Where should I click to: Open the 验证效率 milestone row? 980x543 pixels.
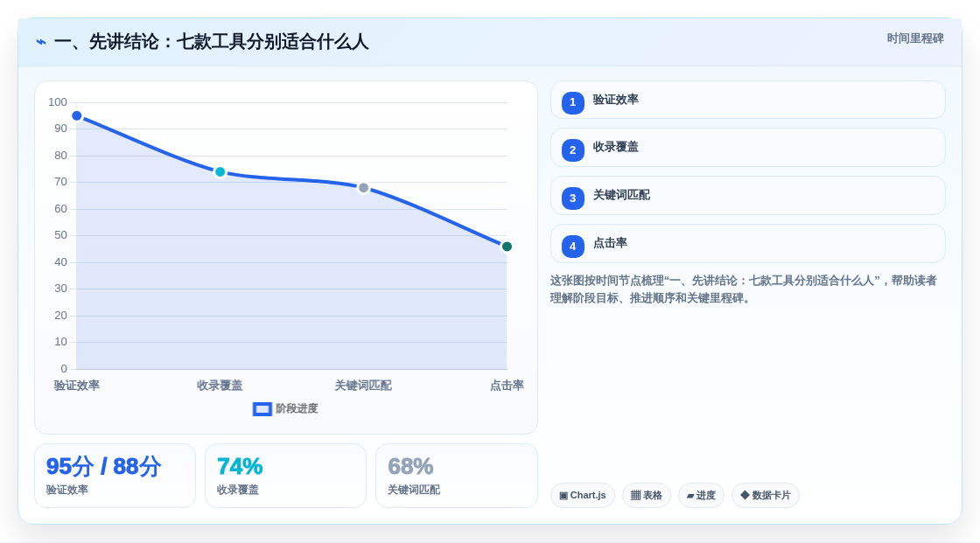click(747, 100)
